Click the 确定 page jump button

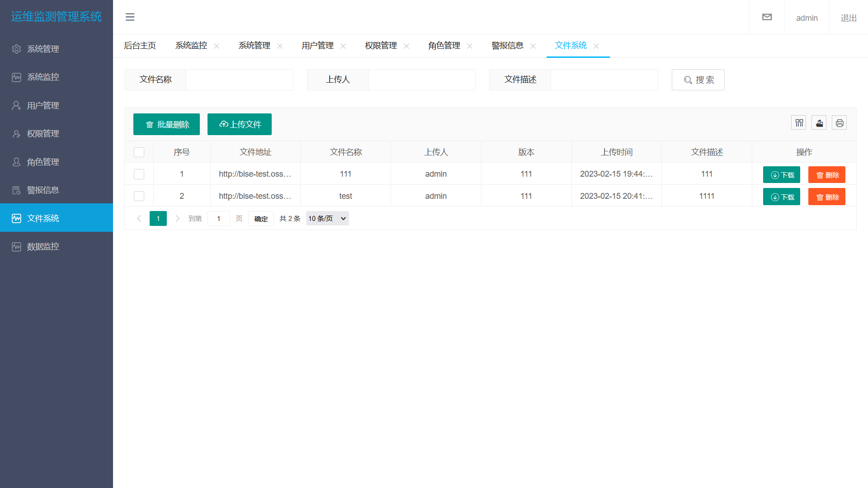coord(261,219)
